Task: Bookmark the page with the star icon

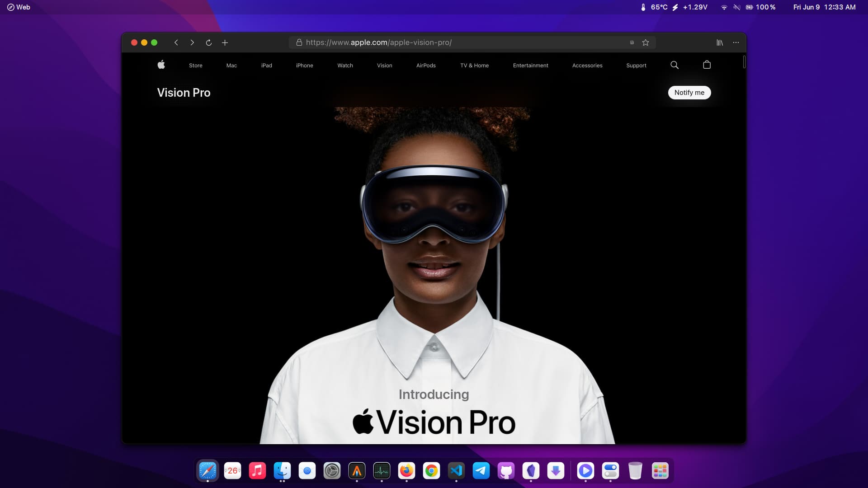Action: [646, 42]
